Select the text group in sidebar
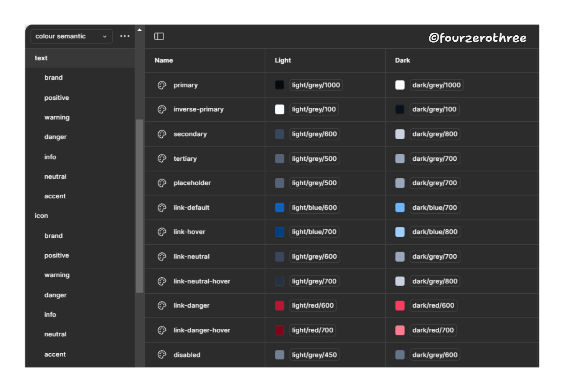The width and height of the screenshot is (564, 392). coord(80,58)
